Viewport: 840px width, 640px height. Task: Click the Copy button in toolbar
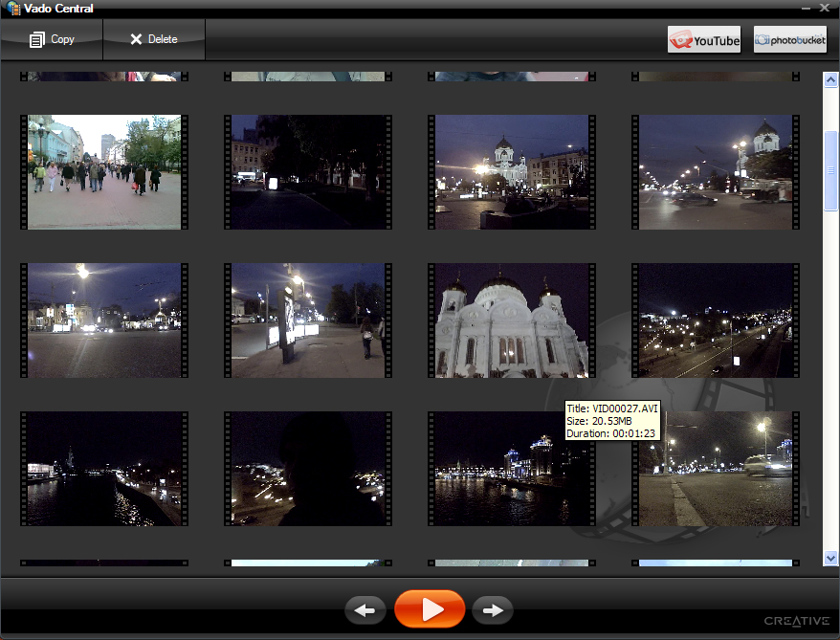(x=52, y=39)
